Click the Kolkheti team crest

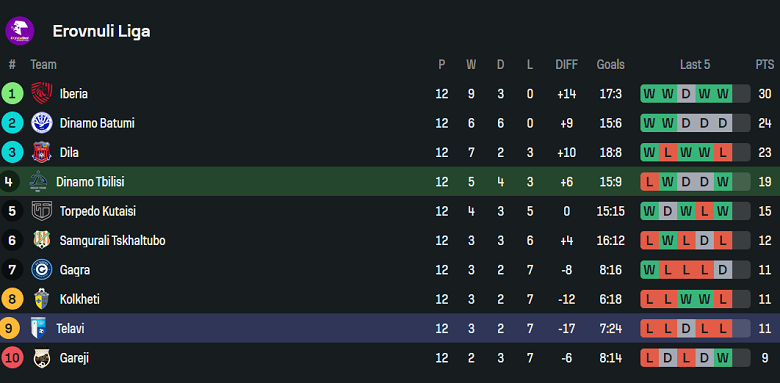click(x=42, y=299)
